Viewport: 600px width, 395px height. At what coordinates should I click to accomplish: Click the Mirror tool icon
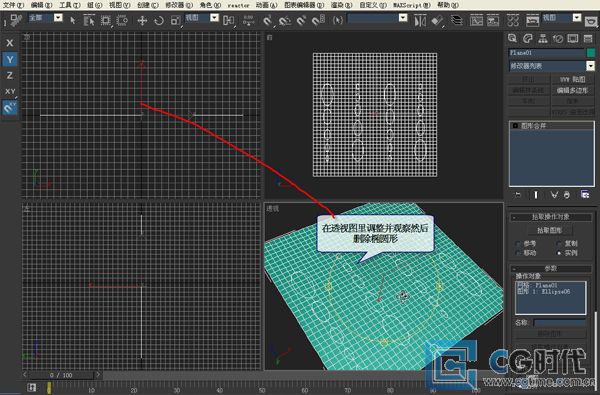click(420, 20)
